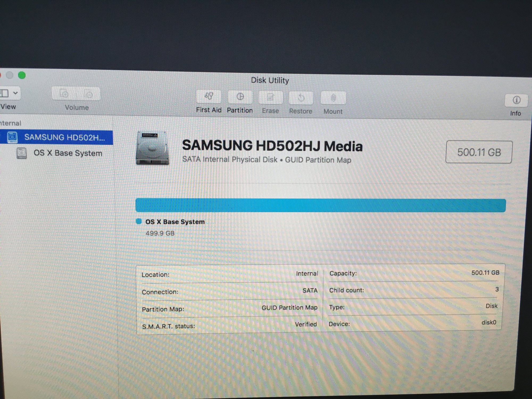Open the Info panel icon
Screen dimensions: 532x399
(516, 100)
